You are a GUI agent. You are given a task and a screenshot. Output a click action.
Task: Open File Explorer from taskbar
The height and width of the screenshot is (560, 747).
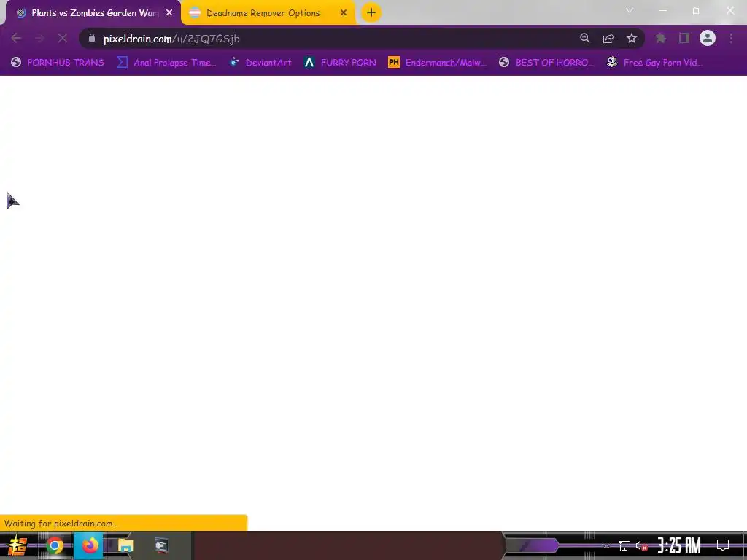pyautogui.click(x=125, y=545)
